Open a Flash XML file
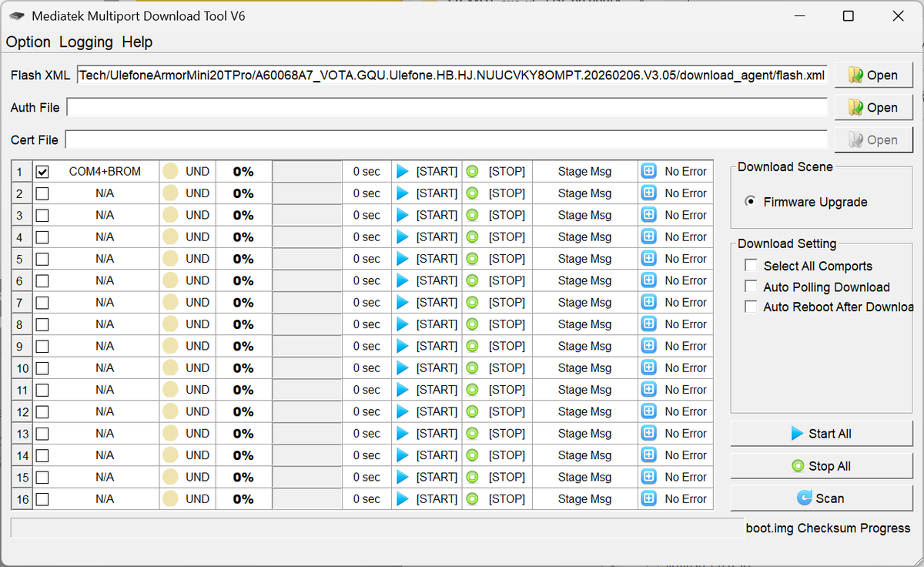Screen dimensions: 924x567 (x=874, y=75)
